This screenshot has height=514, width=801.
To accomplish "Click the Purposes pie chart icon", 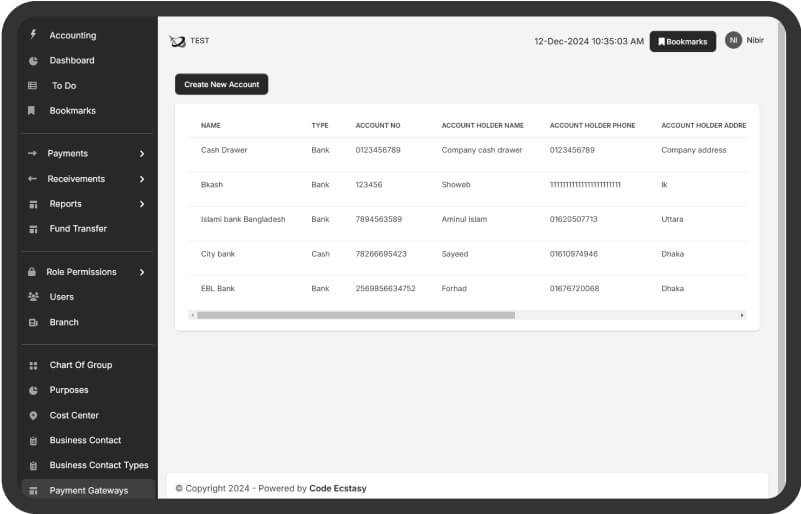I will (33, 391).
